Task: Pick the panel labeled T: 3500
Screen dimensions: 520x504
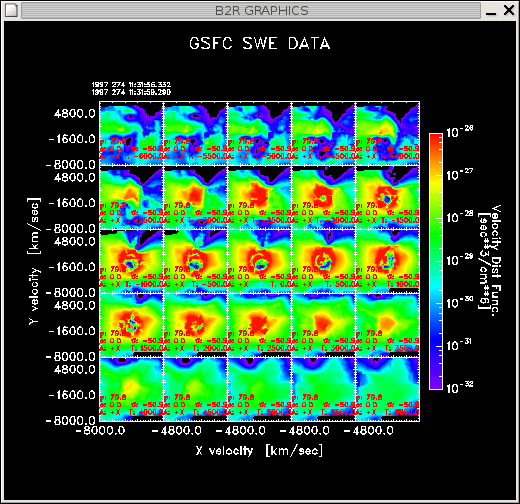Action: coord(388,325)
